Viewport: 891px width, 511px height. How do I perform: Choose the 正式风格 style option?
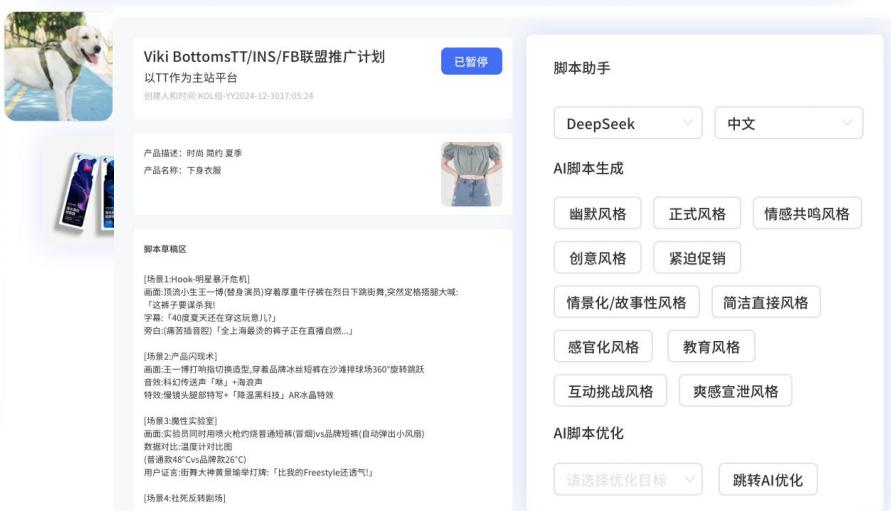(697, 214)
